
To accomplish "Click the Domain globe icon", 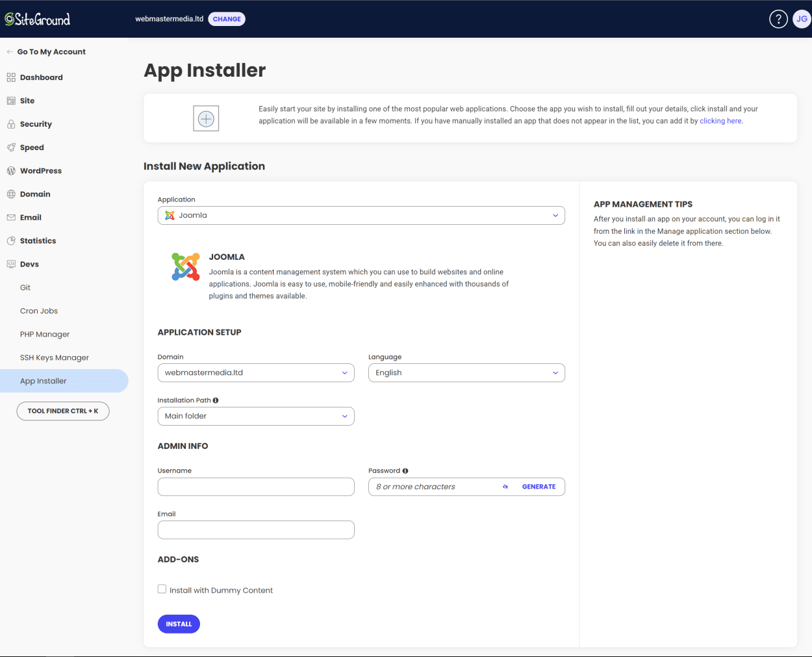I will 11,194.
